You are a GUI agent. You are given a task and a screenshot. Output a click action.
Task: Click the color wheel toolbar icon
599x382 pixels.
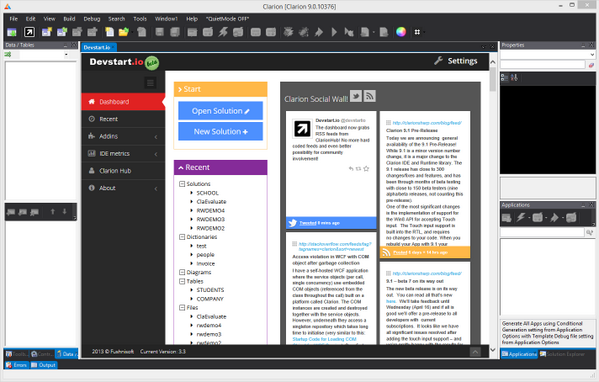[401, 32]
